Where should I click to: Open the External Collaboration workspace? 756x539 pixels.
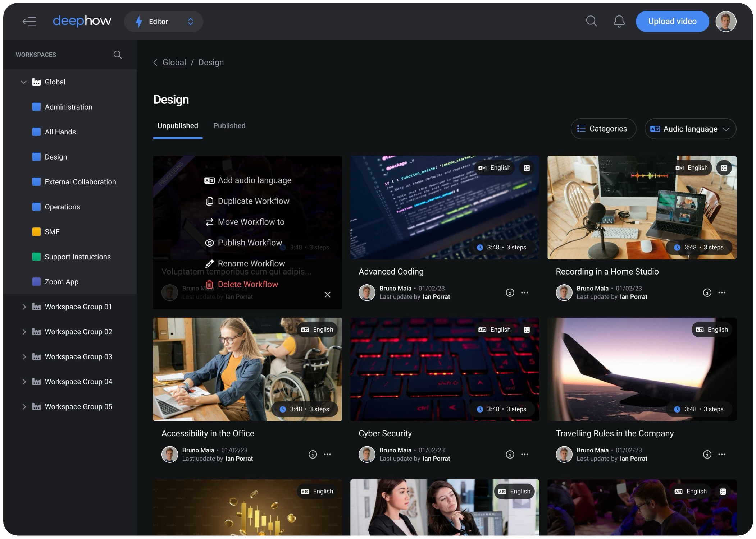(70, 182)
